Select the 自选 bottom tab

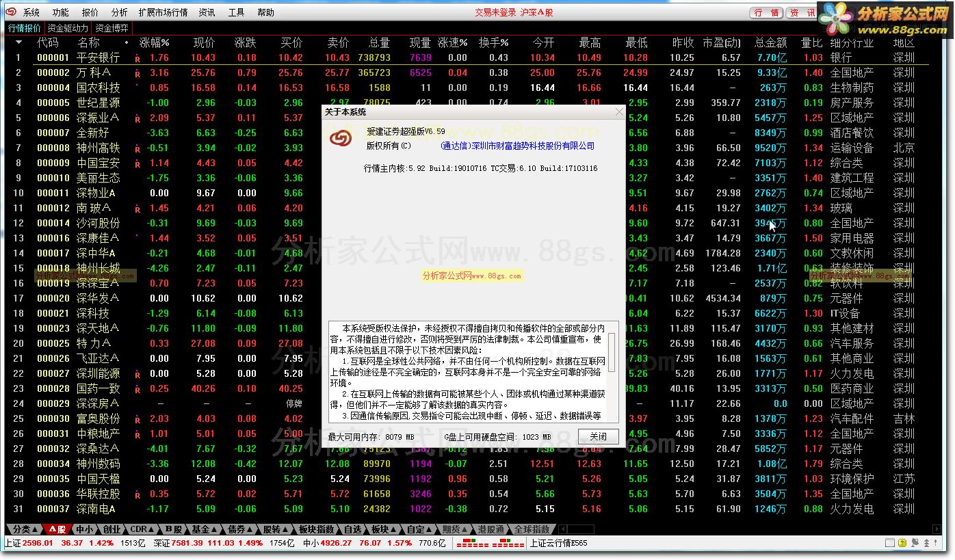point(353,529)
